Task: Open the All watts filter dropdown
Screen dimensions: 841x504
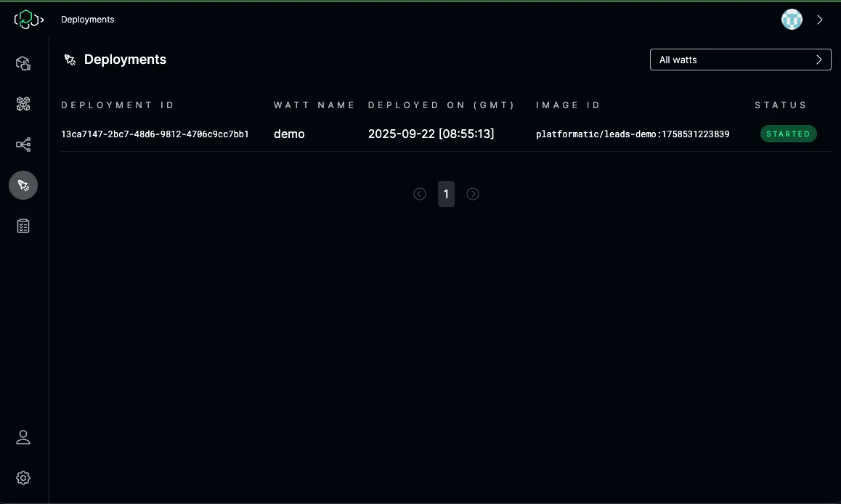Action: [x=740, y=60]
